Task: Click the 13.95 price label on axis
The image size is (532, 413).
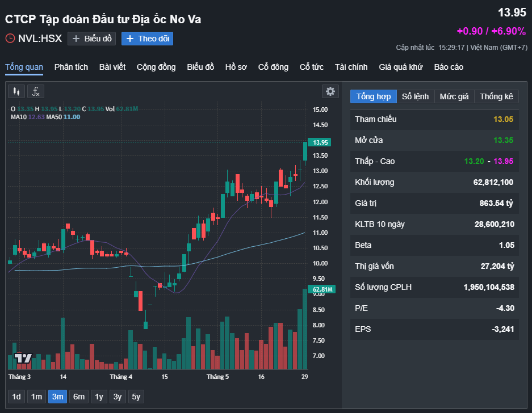Action: click(319, 142)
